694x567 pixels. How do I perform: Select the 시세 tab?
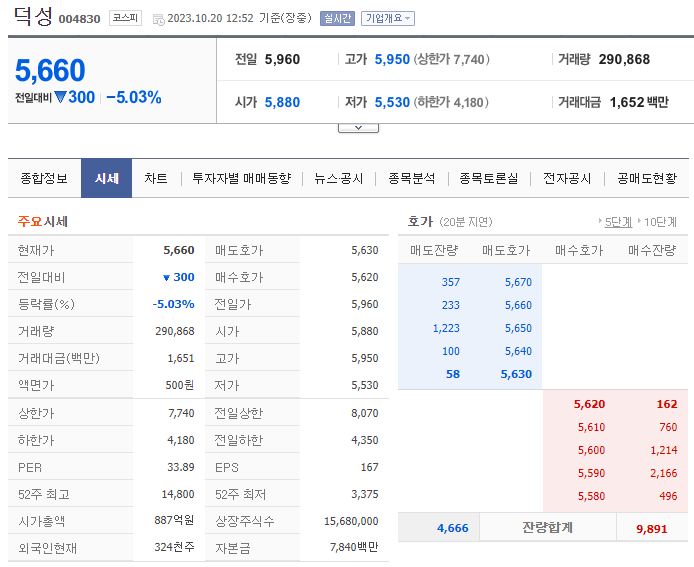tap(107, 178)
